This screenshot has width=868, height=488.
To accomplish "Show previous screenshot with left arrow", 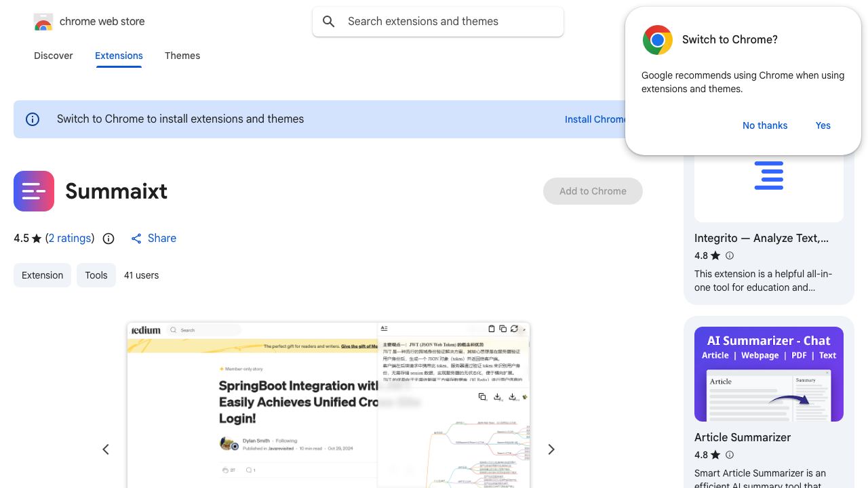I will point(106,449).
